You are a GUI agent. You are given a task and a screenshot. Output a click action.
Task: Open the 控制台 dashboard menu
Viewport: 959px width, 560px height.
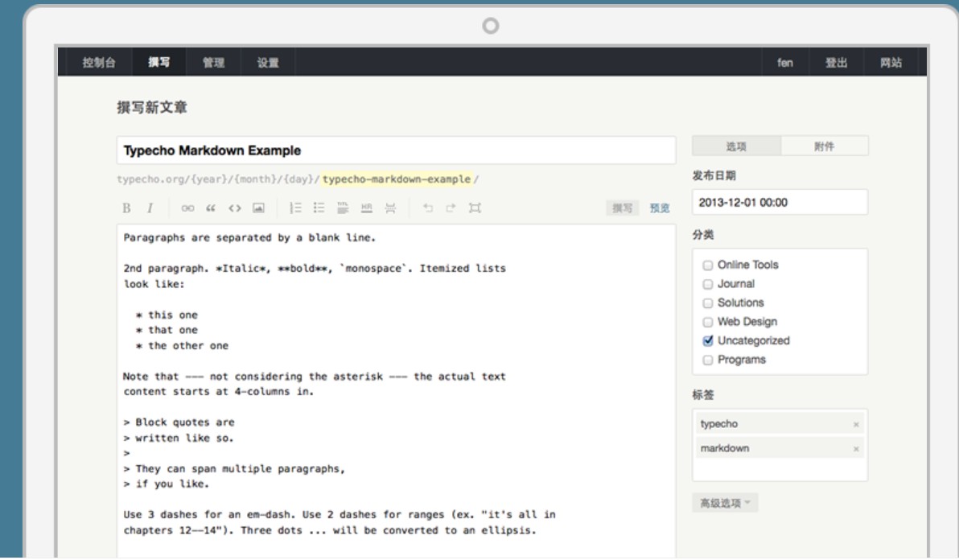pyautogui.click(x=98, y=63)
